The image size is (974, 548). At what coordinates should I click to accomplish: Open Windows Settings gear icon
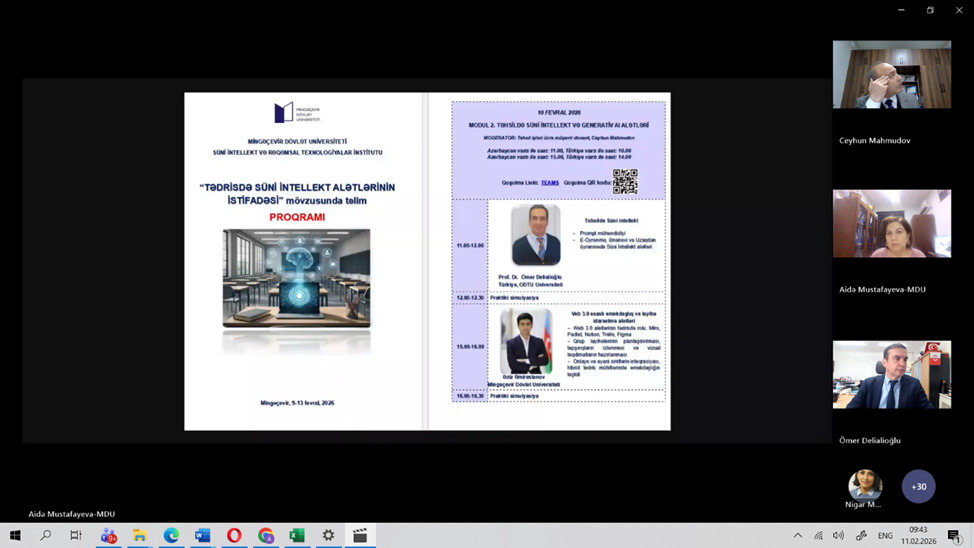(x=328, y=536)
